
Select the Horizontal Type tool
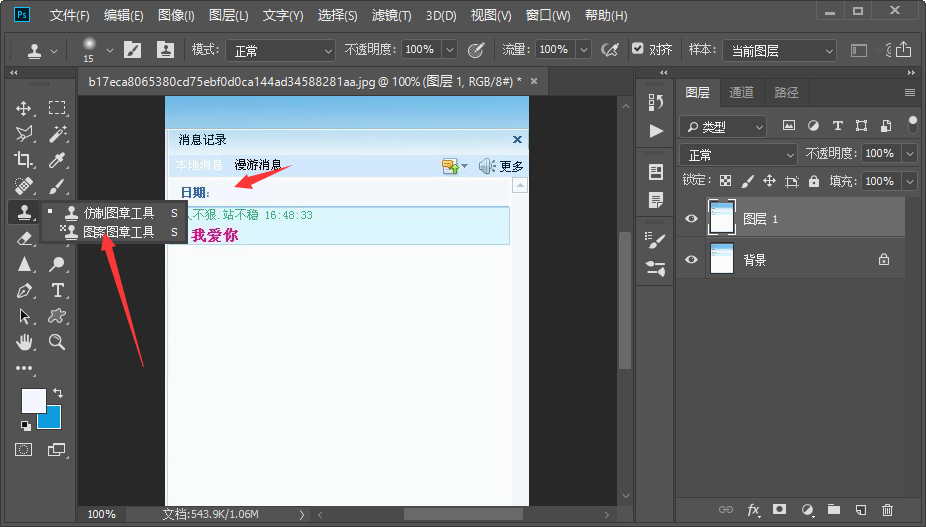(x=57, y=290)
